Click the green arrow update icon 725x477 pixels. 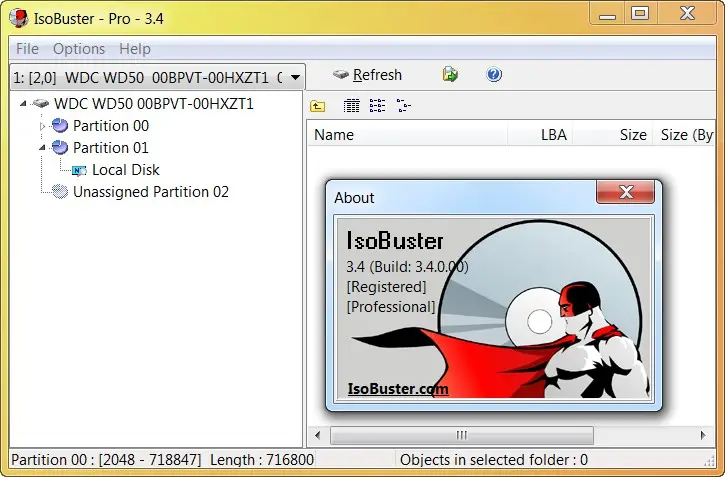coord(450,74)
